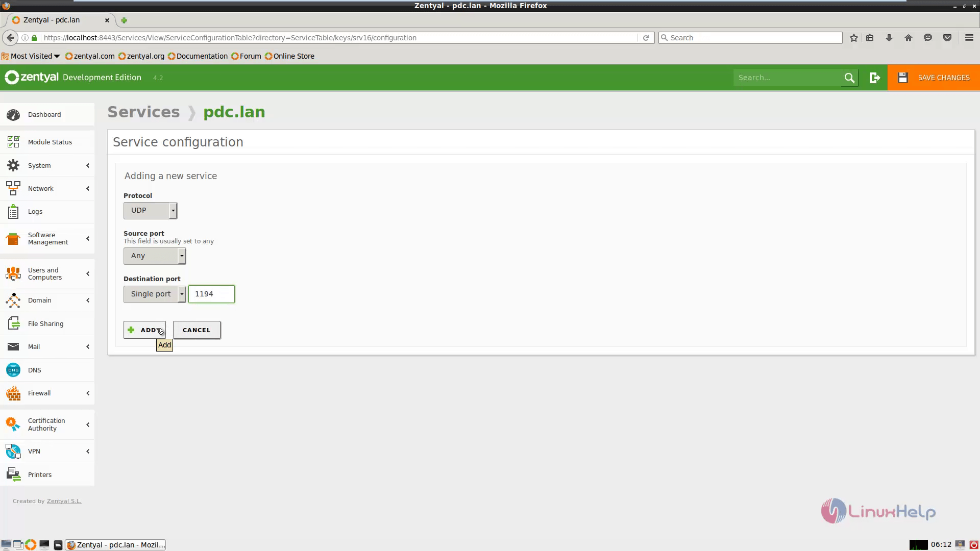Click the Services breadcrumb navigation link
The height and width of the screenshot is (551, 980).
(x=143, y=112)
